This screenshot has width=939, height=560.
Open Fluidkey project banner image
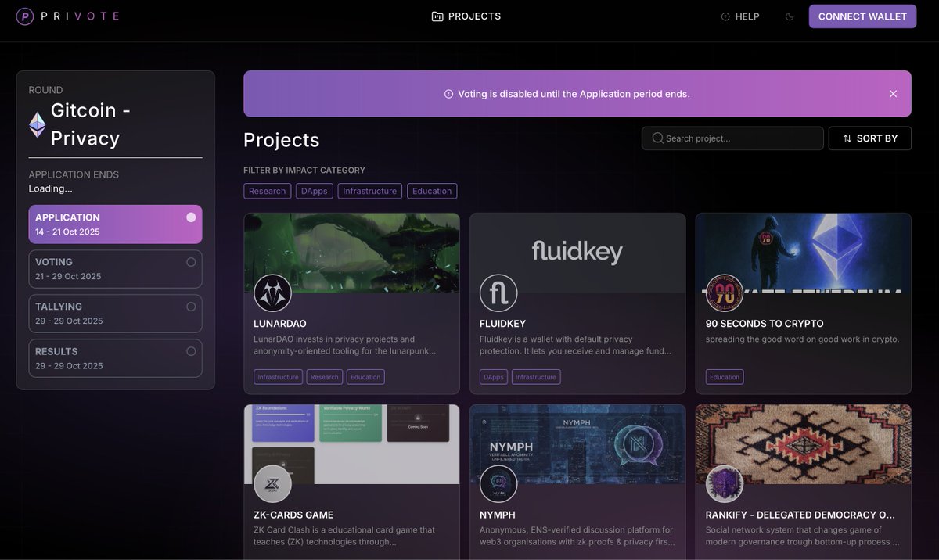pyautogui.click(x=577, y=253)
